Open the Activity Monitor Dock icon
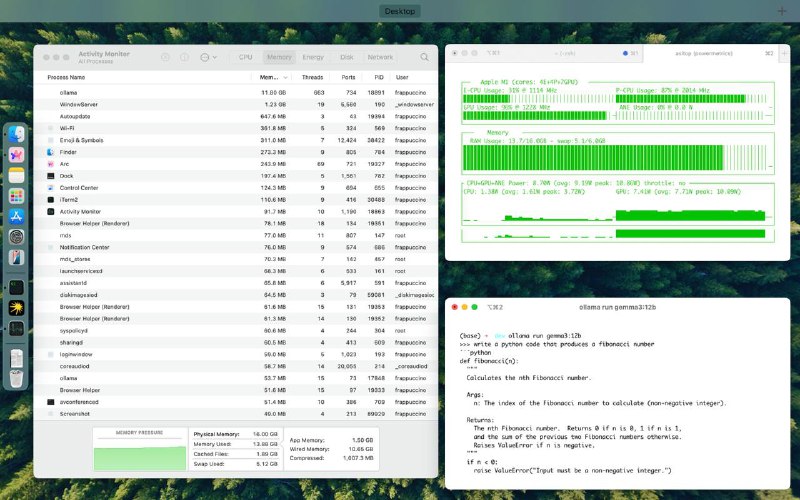The height and width of the screenshot is (500, 800). (x=16, y=328)
